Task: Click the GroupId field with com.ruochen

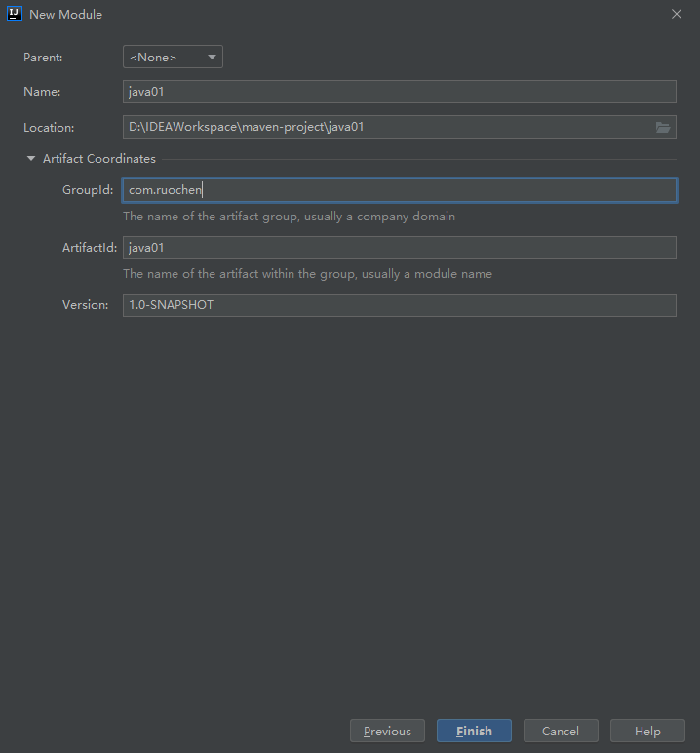Action: tap(400, 190)
